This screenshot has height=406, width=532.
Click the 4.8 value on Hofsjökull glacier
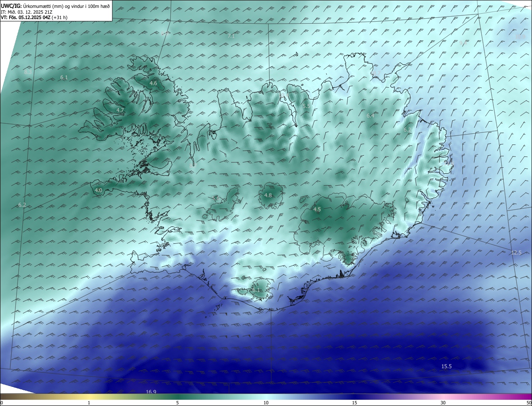(x=268, y=196)
